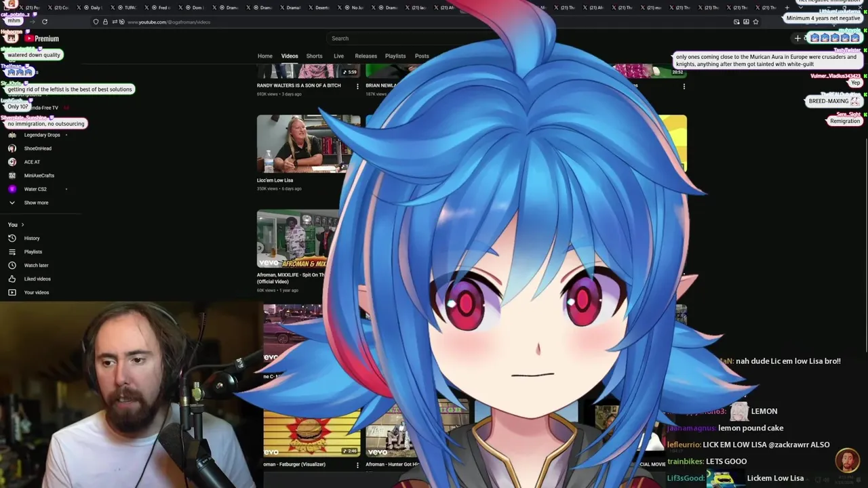Screen dimensions: 868x488
Task: Open the Releases channel tab
Action: [x=366, y=56]
